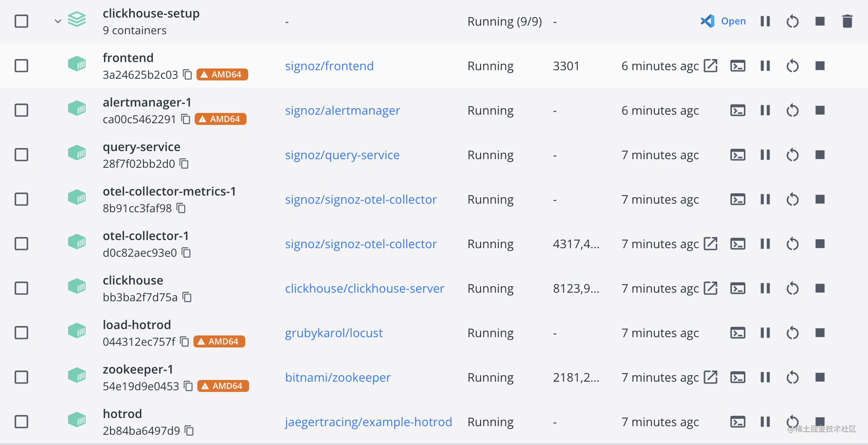Tick the checkbox for hotrod container
868x445 pixels.
click(21, 422)
